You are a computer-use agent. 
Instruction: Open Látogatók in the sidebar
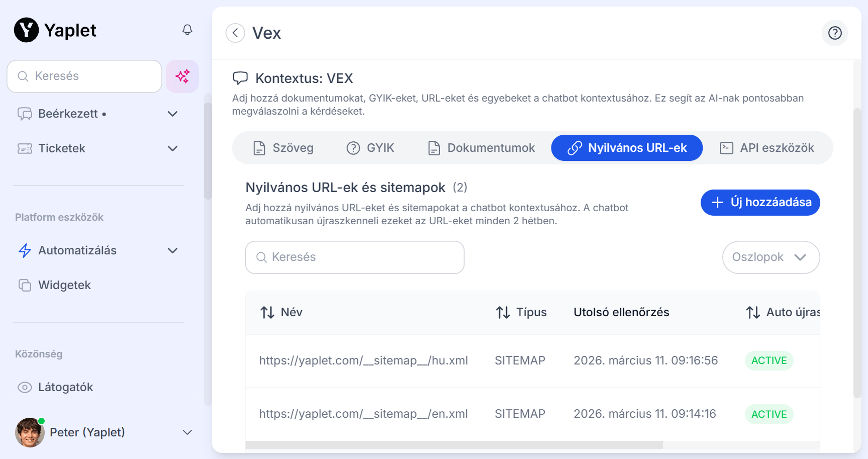pyautogui.click(x=65, y=387)
